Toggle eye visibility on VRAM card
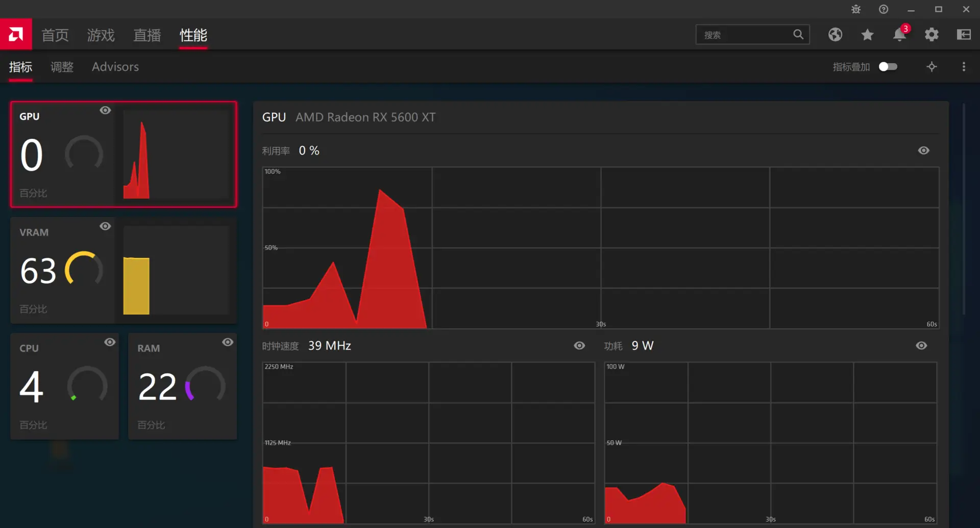Screen dimensions: 980x528 click(x=105, y=226)
